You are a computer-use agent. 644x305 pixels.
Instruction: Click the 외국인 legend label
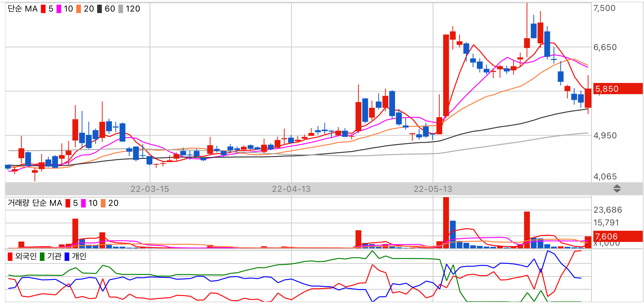coord(26,256)
